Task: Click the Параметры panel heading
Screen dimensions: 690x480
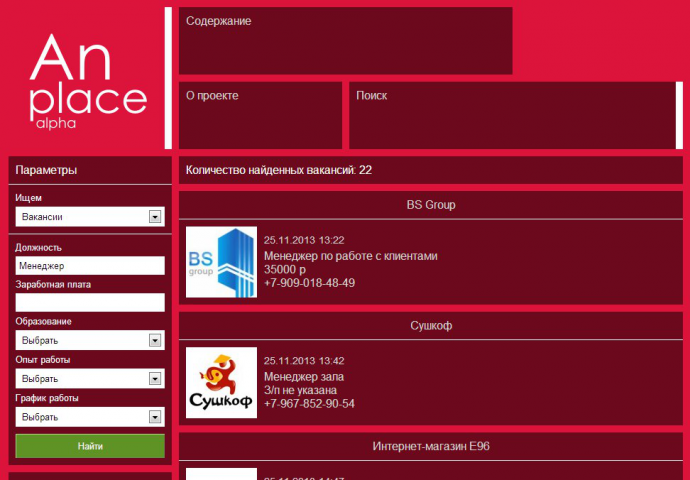Action: tap(46, 170)
